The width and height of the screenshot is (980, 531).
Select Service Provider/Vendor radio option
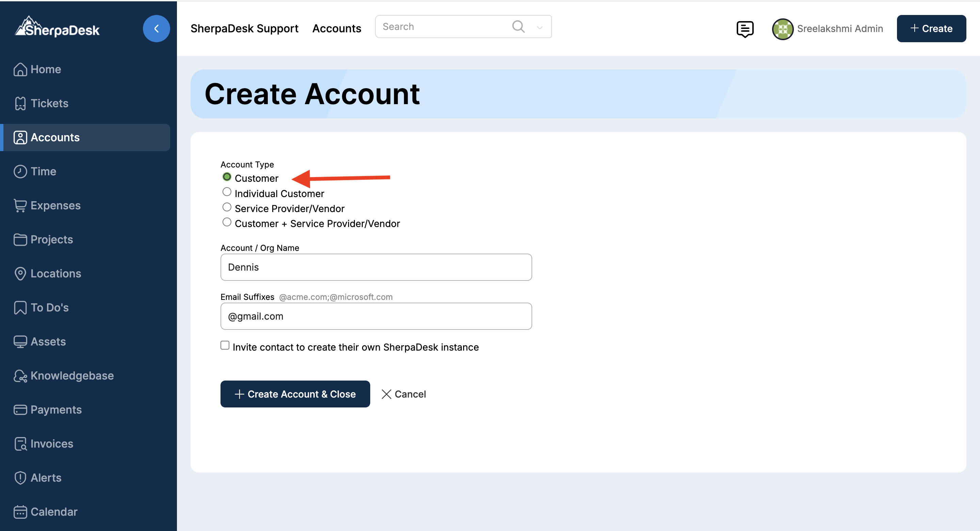(227, 207)
